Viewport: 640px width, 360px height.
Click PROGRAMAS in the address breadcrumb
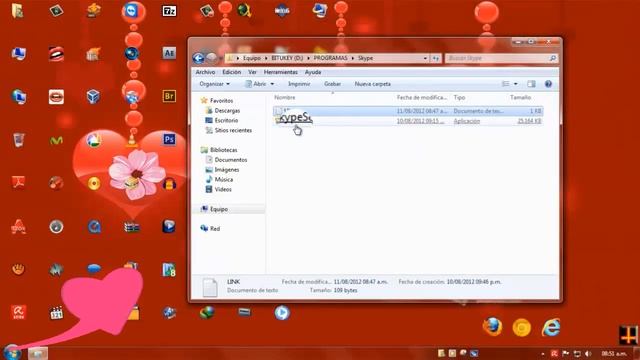(330, 58)
